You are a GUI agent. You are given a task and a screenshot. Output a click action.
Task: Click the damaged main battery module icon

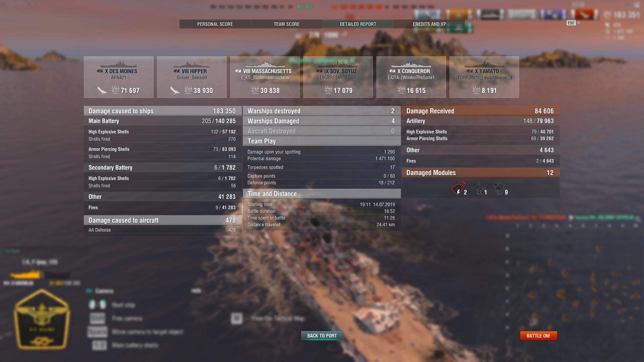459,188
